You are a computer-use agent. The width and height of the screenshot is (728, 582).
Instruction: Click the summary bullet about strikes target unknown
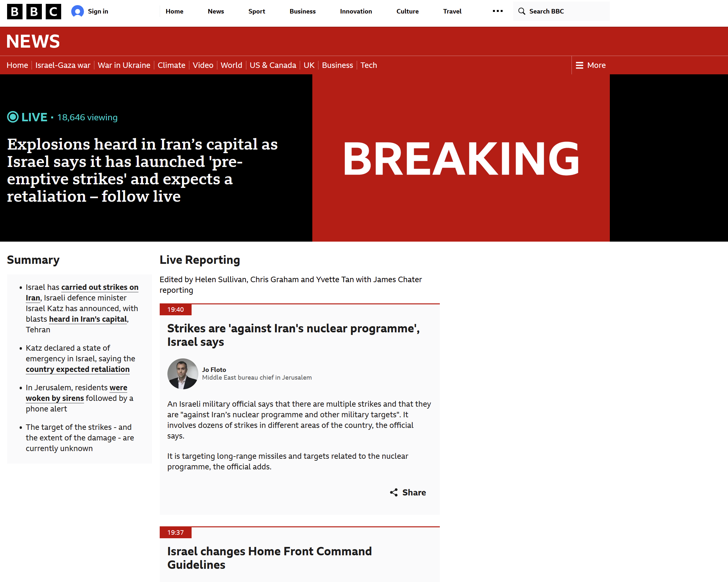tap(80, 438)
